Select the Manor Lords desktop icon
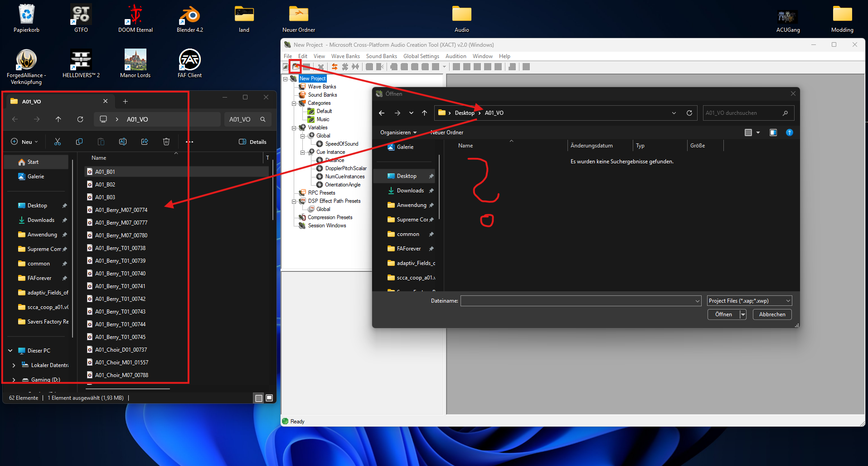The width and height of the screenshot is (868, 466). [x=136, y=64]
